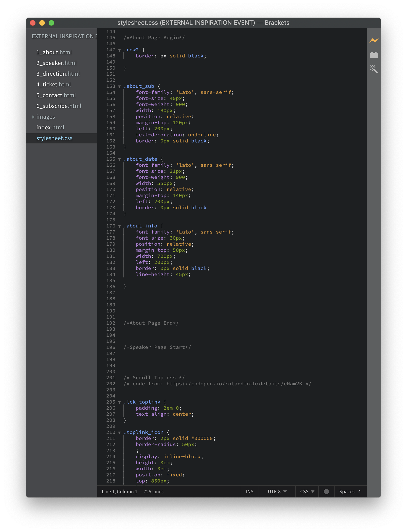Open 1_about.html in the file tree
This screenshot has width=407, height=532.
click(54, 52)
